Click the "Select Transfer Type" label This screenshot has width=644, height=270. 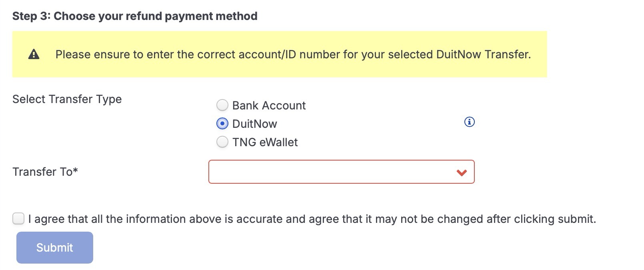coord(67,99)
